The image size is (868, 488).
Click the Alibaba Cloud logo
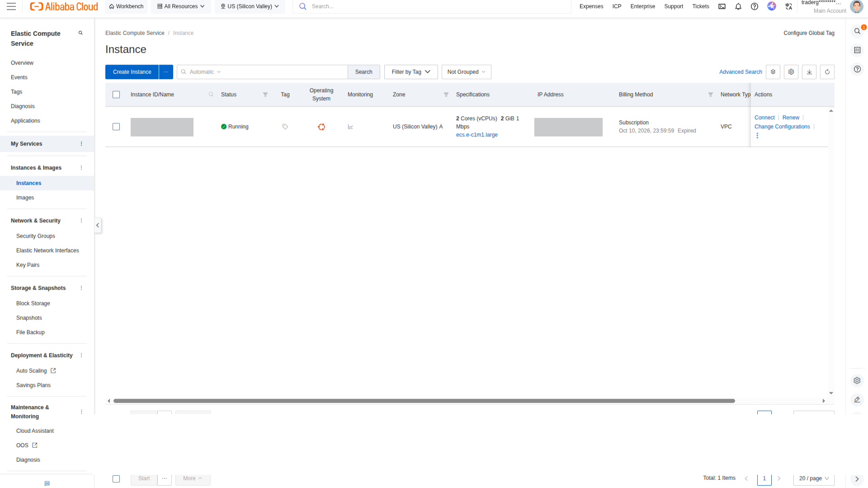click(x=64, y=6)
